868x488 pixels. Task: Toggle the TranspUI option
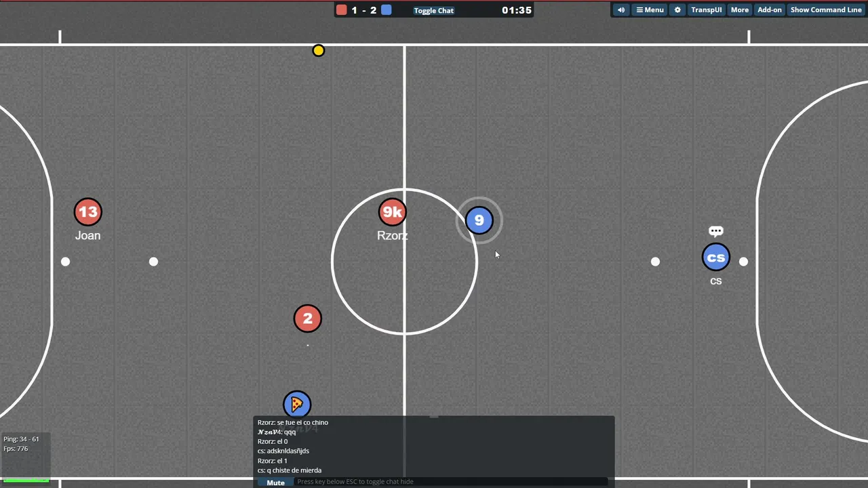[x=706, y=9]
